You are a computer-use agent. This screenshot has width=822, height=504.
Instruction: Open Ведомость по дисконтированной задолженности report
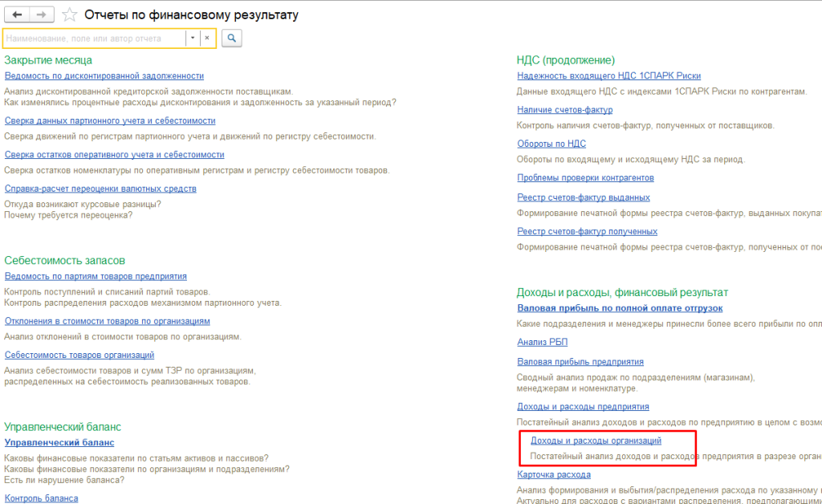click(x=104, y=75)
